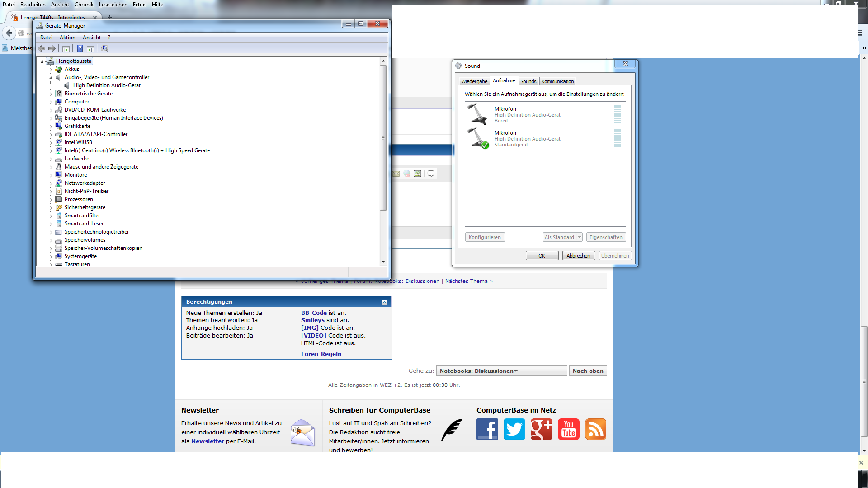Image resolution: width=868 pixels, height=488 pixels.
Task: Switch to the Wiedergabe tab
Action: pos(474,81)
